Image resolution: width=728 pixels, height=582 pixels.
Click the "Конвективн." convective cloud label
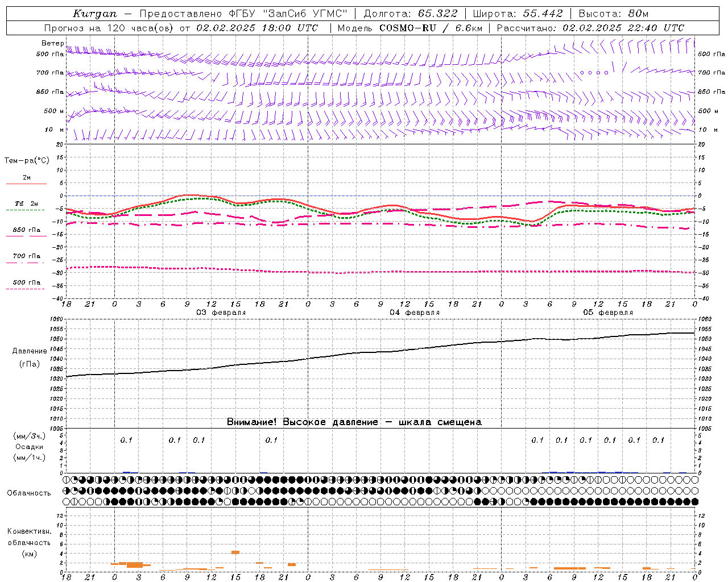pos(30,531)
